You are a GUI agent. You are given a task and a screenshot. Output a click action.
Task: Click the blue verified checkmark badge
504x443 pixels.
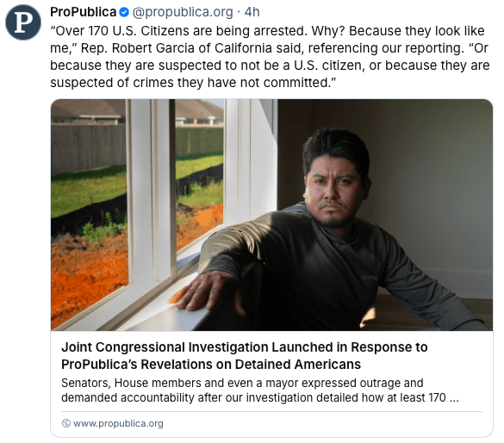pyautogui.click(x=124, y=13)
